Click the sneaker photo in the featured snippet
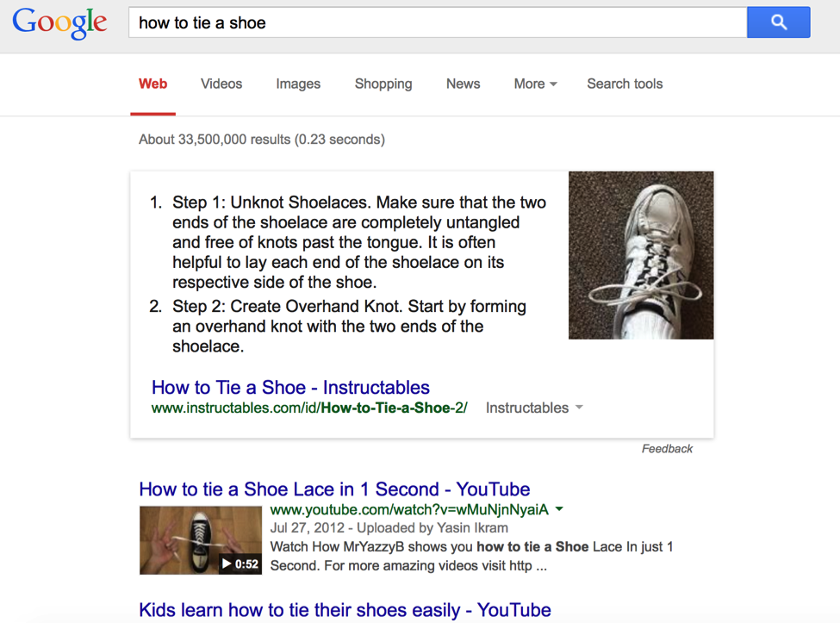 pyautogui.click(x=641, y=255)
